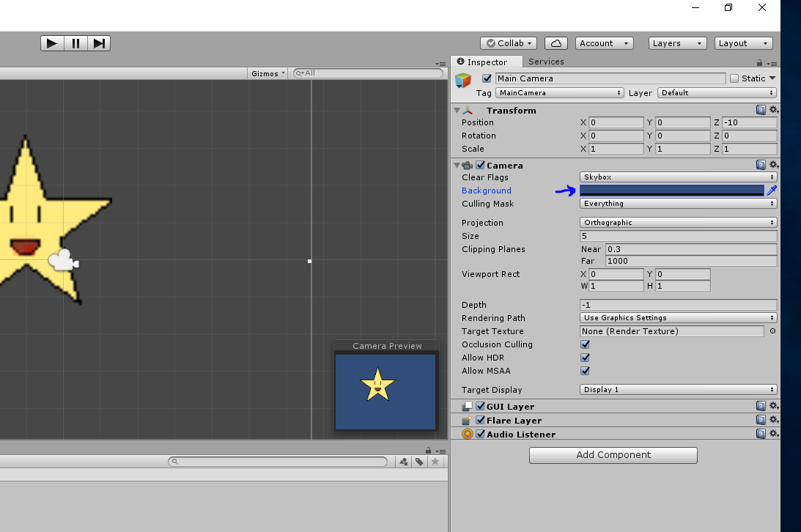Open the Clear Flags Skybox dropdown
The image size is (801, 532).
[679, 177]
